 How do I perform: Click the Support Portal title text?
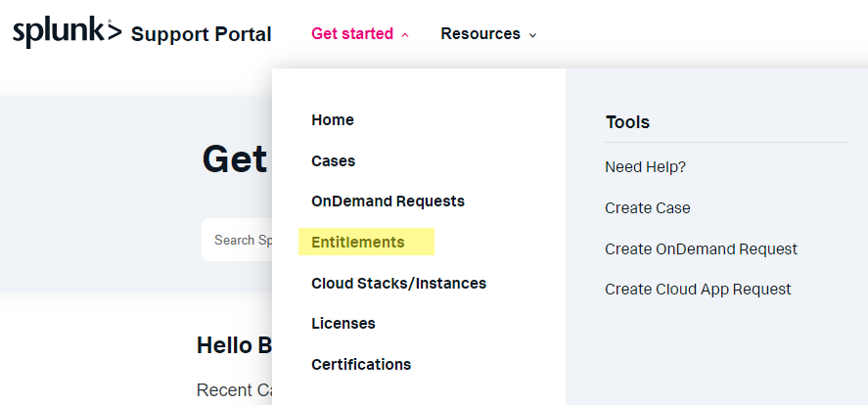[x=201, y=34]
